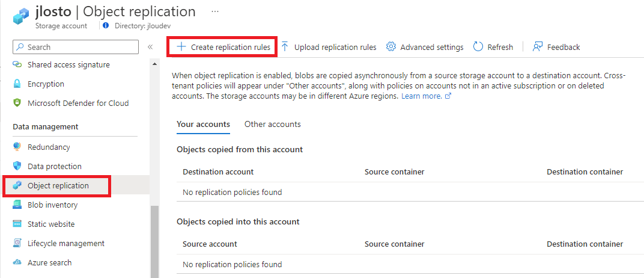644x278 pixels.
Task: Click the Data protection shield icon
Action: [x=17, y=166]
